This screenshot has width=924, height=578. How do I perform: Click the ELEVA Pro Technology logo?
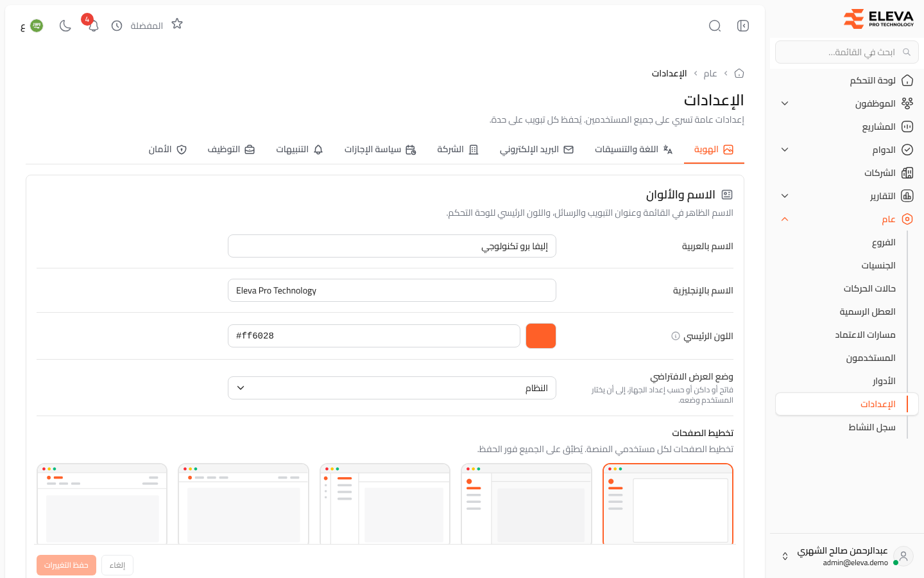[878, 19]
